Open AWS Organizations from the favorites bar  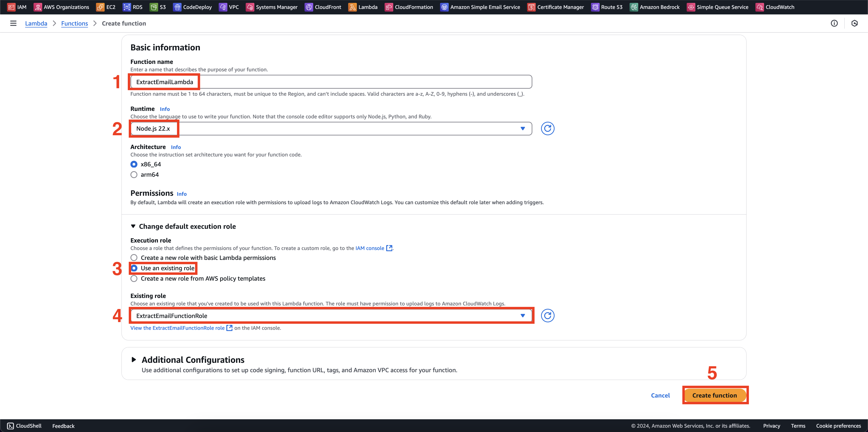[x=61, y=7]
